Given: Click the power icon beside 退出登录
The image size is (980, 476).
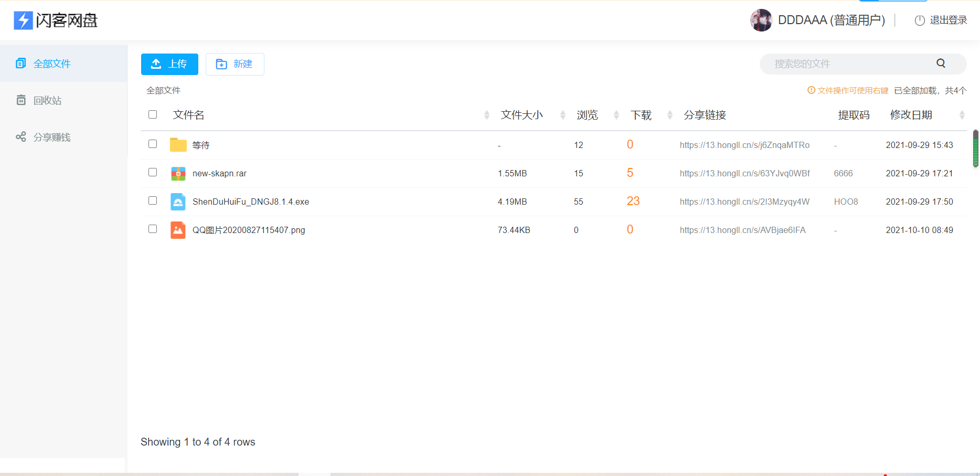Looking at the screenshot, I should [920, 20].
